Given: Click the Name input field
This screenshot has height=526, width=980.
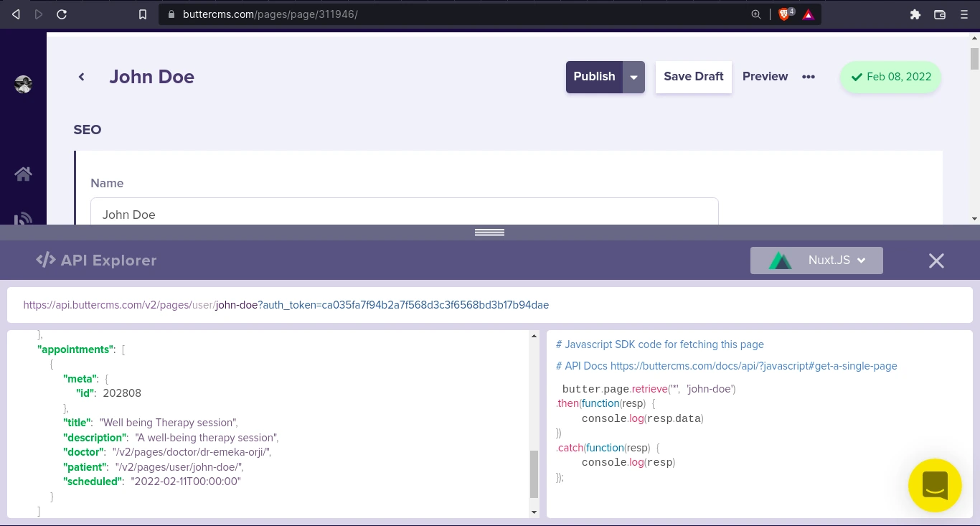Looking at the screenshot, I should (x=405, y=212).
